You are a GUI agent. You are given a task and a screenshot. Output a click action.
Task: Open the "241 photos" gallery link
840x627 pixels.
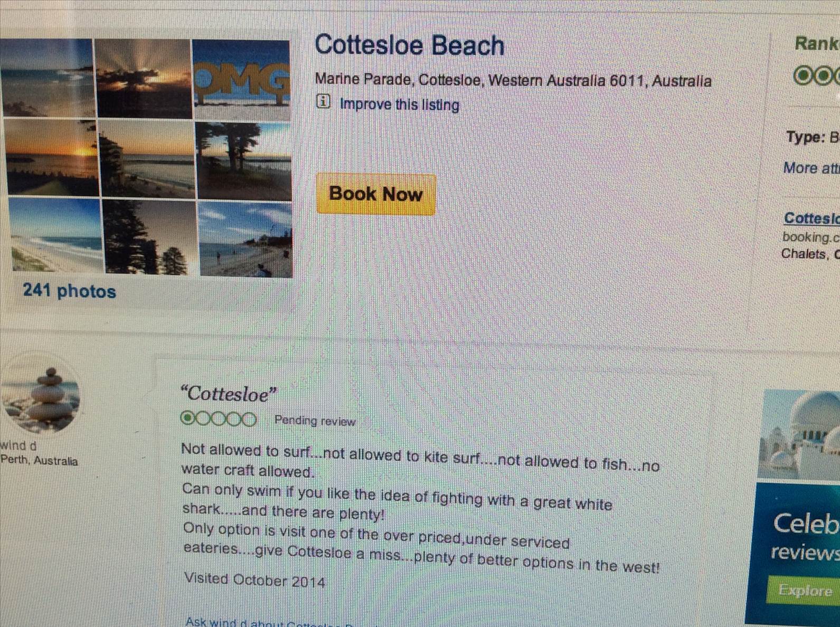point(69,291)
